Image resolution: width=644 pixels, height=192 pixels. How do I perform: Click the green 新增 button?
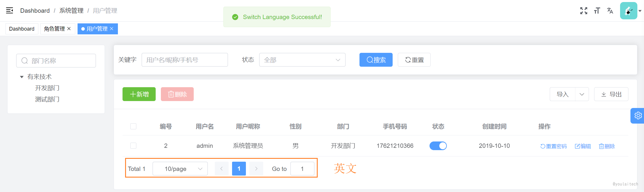(139, 94)
